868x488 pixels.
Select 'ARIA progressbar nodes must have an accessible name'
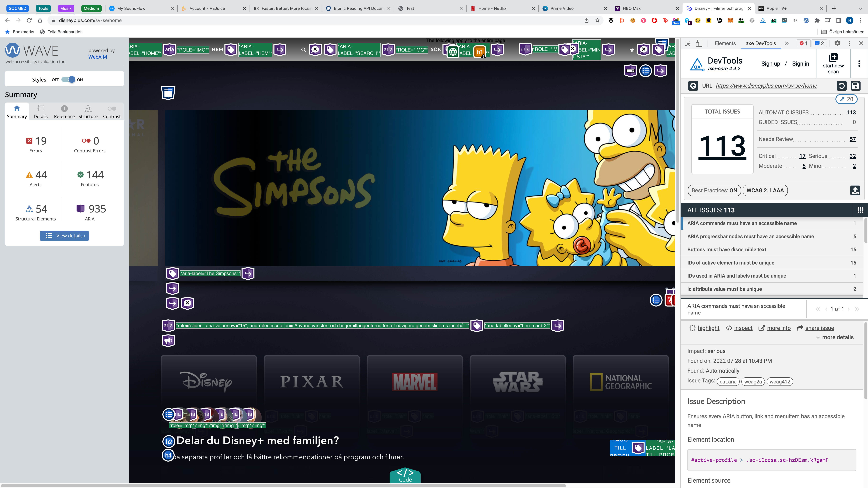tap(772, 236)
